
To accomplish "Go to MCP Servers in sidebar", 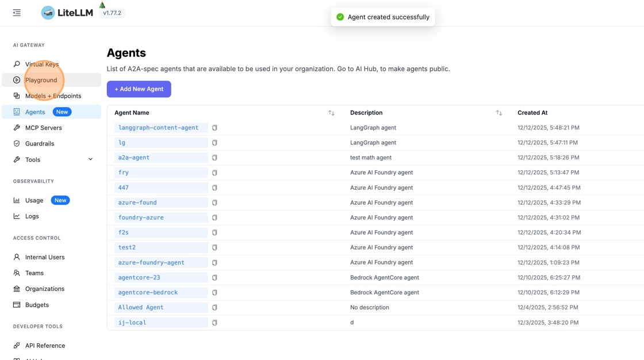I will [43, 128].
